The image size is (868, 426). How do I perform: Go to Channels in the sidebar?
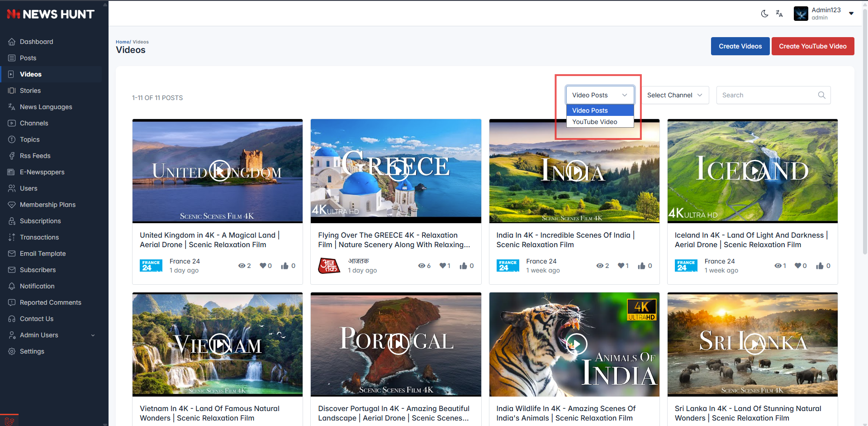click(34, 123)
